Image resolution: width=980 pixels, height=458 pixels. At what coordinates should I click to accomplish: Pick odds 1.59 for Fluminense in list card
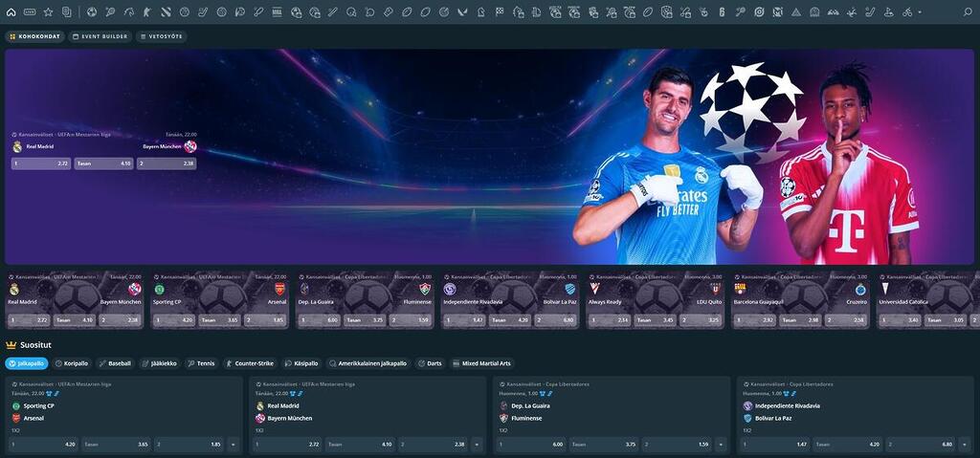coord(677,445)
